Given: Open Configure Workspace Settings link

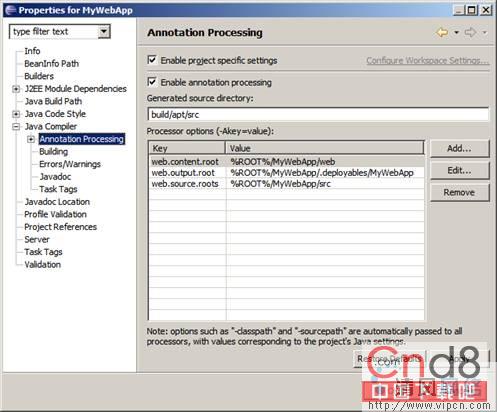Looking at the screenshot, I should [428, 61].
